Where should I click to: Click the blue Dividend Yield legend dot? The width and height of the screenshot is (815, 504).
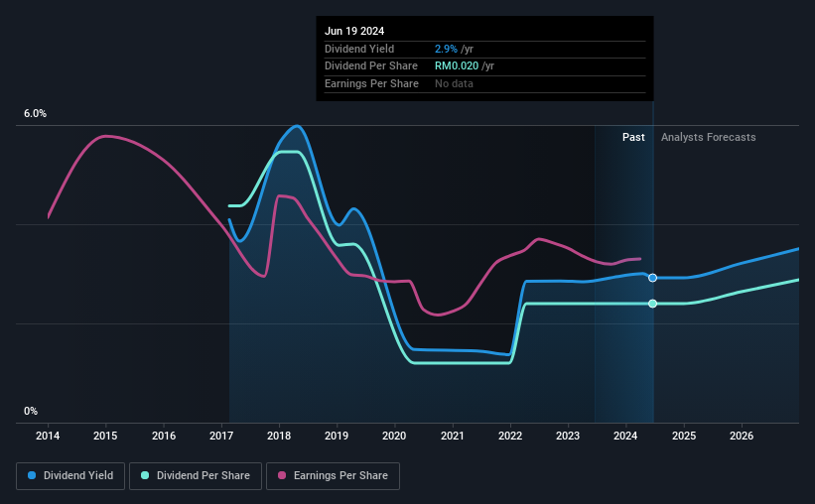pyautogui.click(x=32, y=475)
